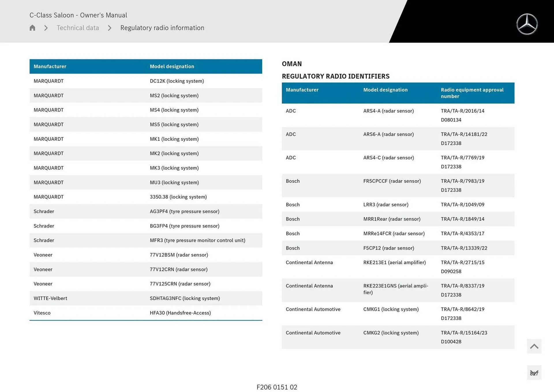This screenshot has width=554, height=392.
Task: Click the chevron after the home icon
Action: [46, 28]
